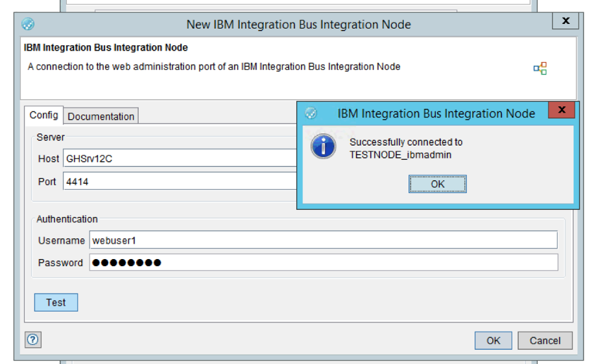Select the Username field with webuser1
The height and width of the screenshot is (364, 607).
(323, 240)
